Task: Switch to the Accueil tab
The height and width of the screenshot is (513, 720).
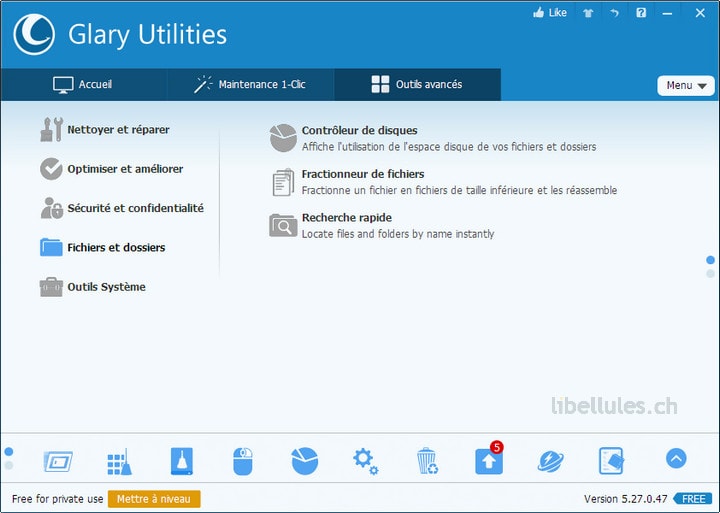Action: 83,85
